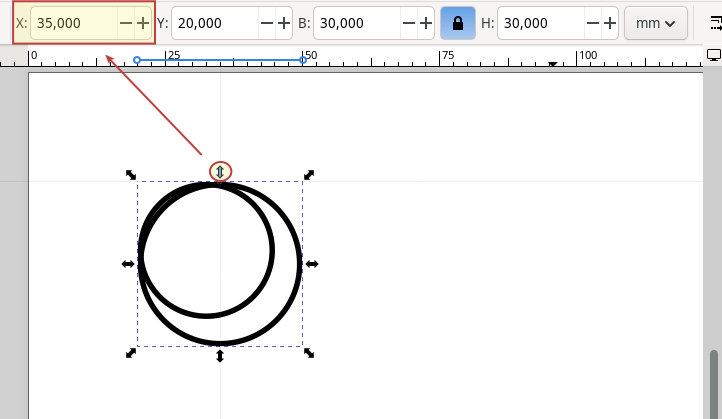The width and height of the screenshot is (722, 419).
Task: Click the display mode icon beside ruler
Action: coord(714,55)
